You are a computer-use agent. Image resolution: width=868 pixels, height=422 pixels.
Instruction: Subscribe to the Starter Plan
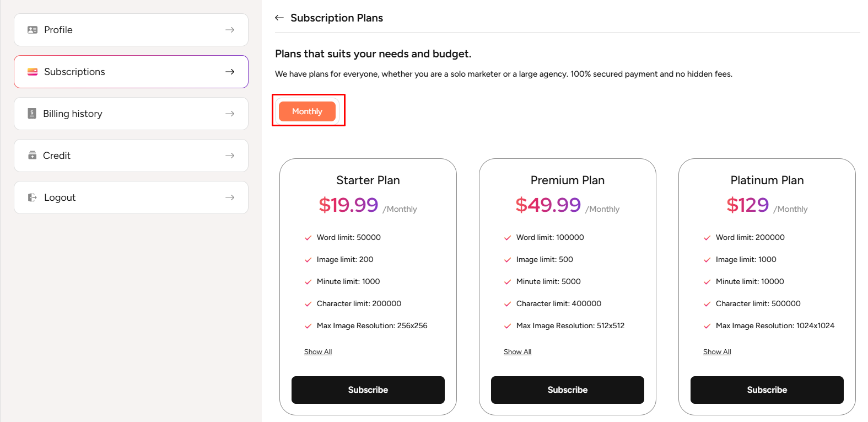(368, 390)
